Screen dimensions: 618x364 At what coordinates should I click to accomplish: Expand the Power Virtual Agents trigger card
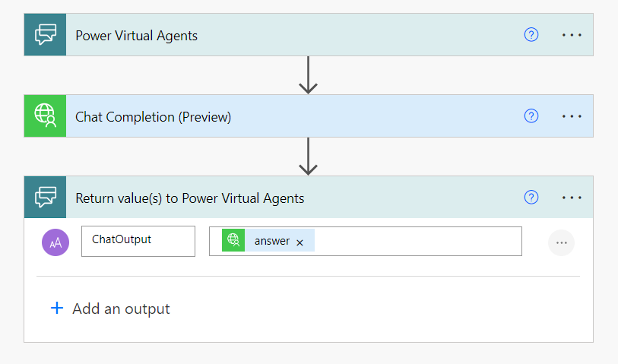(x=289, y=35)
